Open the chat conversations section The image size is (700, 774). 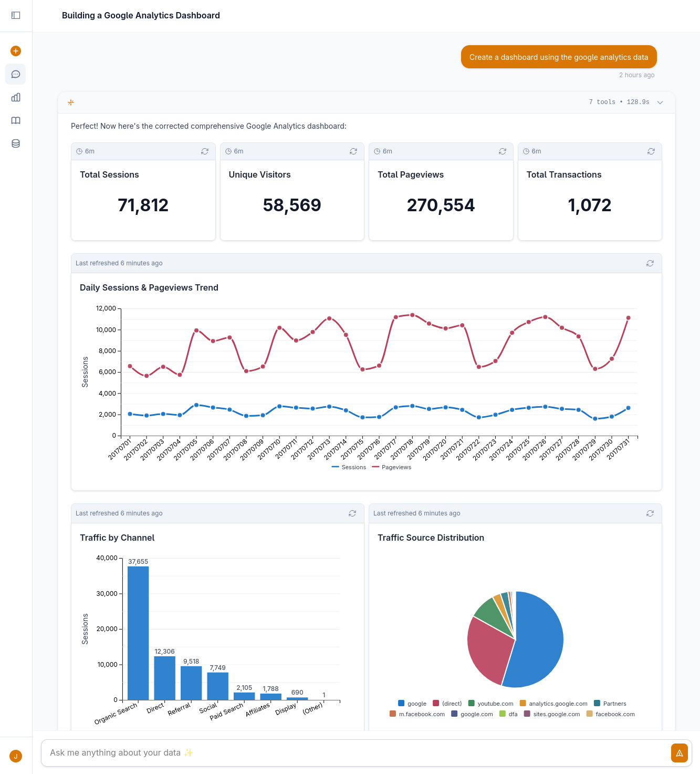16,74
